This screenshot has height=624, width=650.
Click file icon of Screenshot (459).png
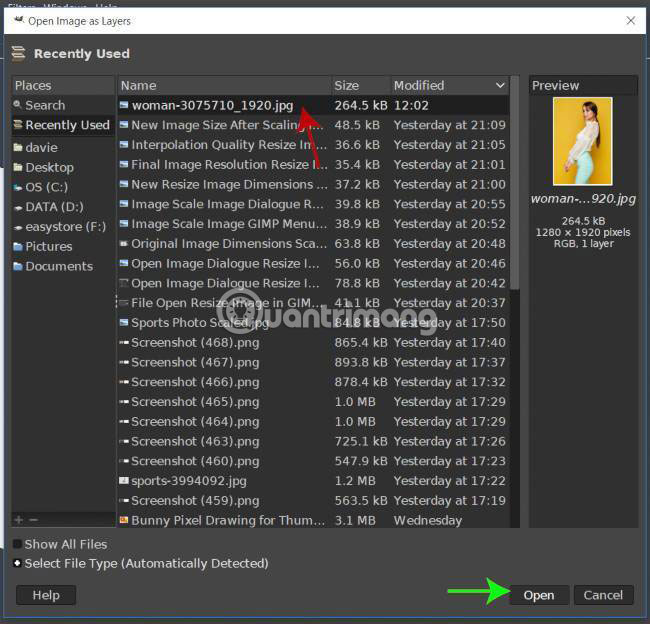point(124,500)
